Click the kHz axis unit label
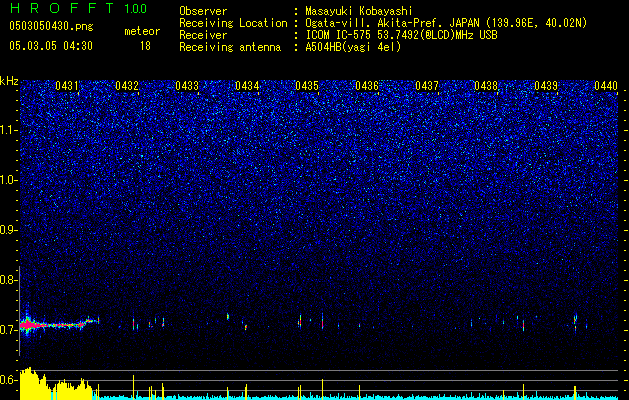This screenshot has height=400, width=629. [9, 81]
